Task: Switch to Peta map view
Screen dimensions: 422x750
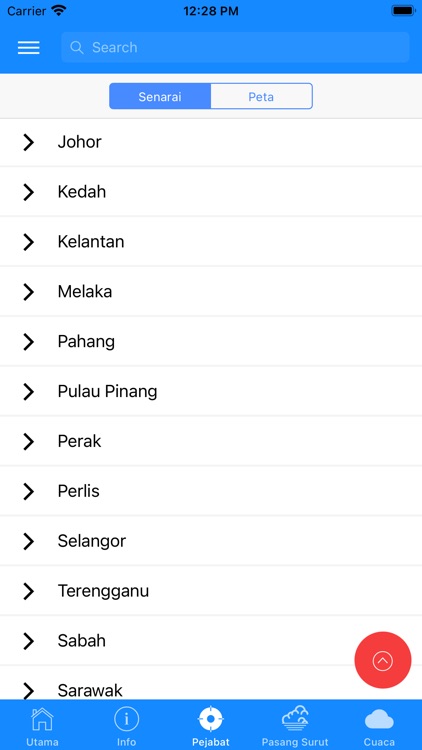Action: pos(261,96)
